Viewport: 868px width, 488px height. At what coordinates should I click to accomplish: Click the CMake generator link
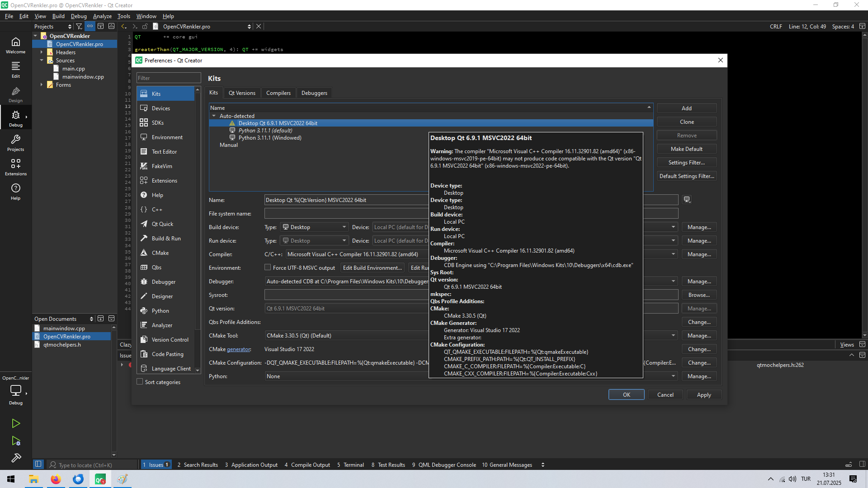(239, 349)
